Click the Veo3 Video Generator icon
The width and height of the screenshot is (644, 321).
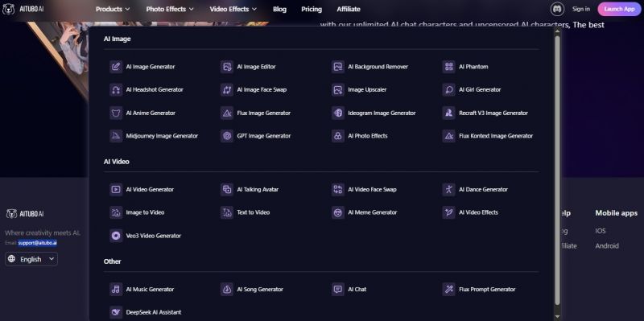116,236
